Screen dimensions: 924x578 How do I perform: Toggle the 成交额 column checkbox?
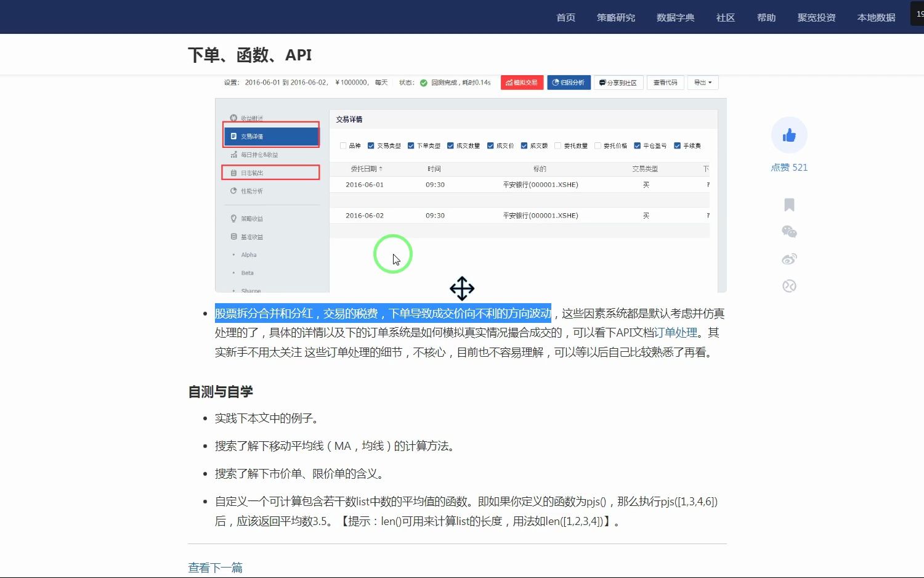(524, 146)
